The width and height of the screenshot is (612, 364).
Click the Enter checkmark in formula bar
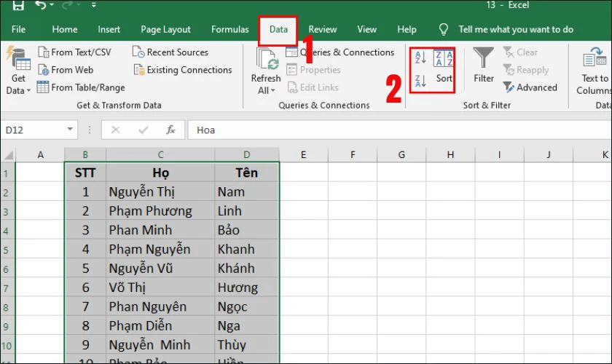(x=144, y=130)
